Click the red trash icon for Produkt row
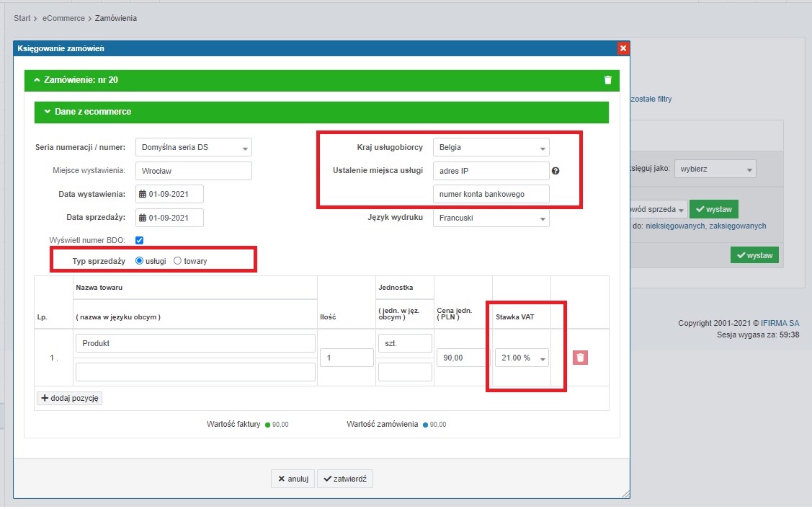This screenshot has height=509, width=812. (580, 358)
